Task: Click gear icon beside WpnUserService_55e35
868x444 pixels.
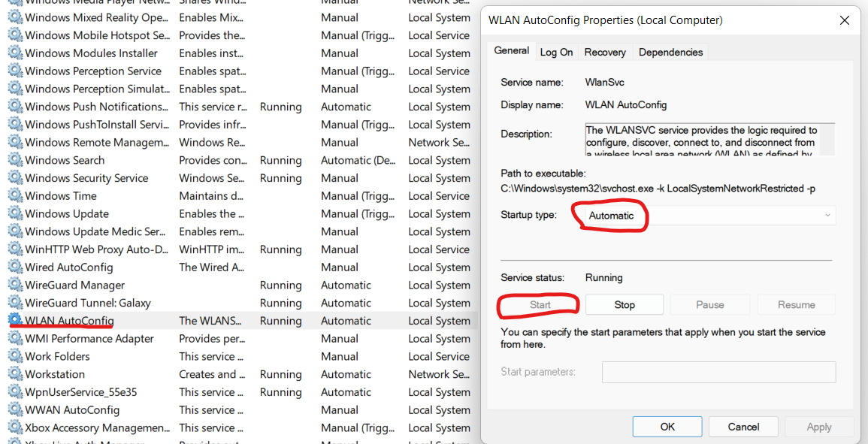Action: point(15,392)
